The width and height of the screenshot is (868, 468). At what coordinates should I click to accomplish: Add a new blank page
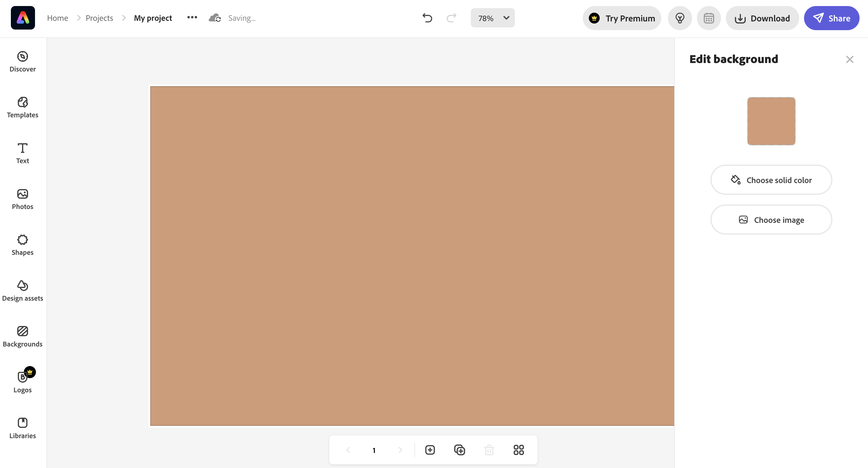[430, 450]
